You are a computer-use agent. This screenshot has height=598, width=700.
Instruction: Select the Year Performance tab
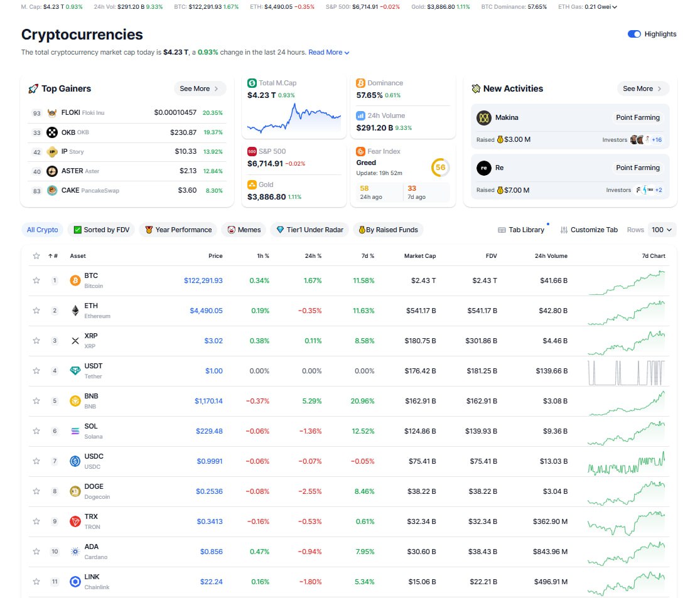pyautogui.click(x=178, y=230)
